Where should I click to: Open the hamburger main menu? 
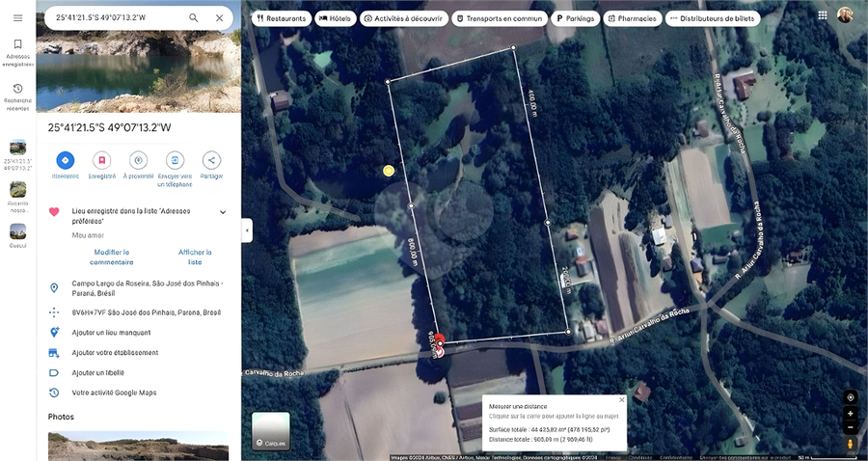point(17,17)
